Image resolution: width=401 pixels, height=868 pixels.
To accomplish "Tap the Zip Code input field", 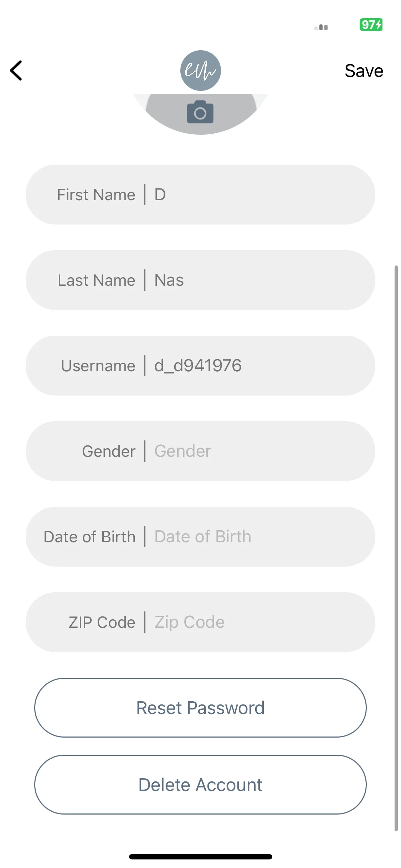I will (200, 622).
